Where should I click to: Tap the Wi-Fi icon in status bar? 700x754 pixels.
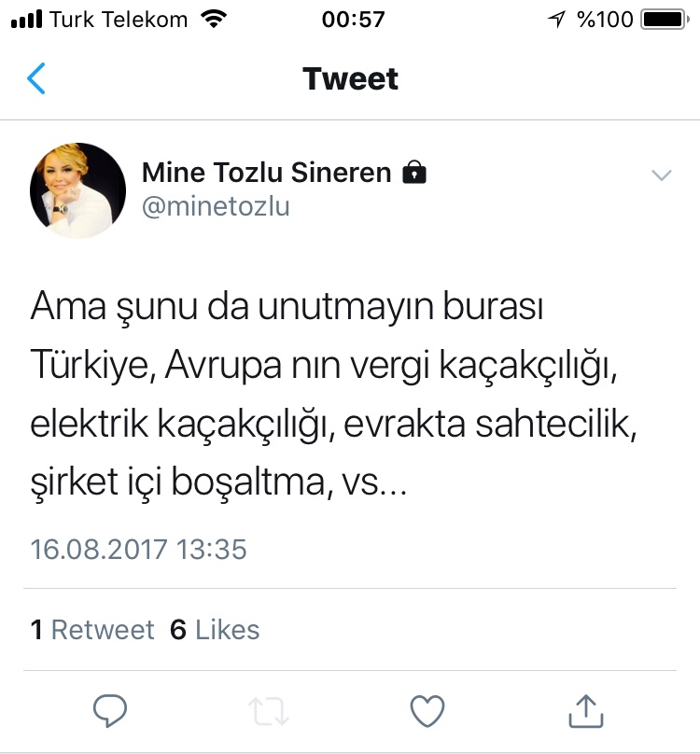coord(214,20)
